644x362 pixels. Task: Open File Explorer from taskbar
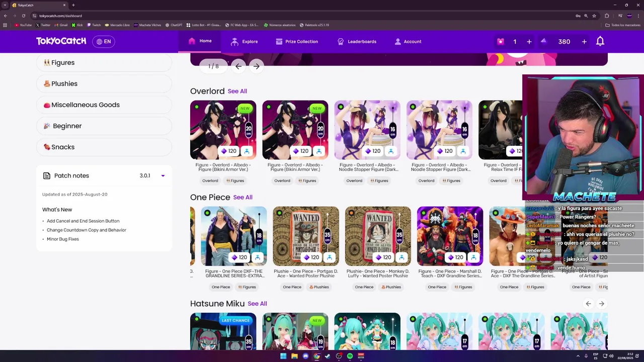[x=294, y=356]
